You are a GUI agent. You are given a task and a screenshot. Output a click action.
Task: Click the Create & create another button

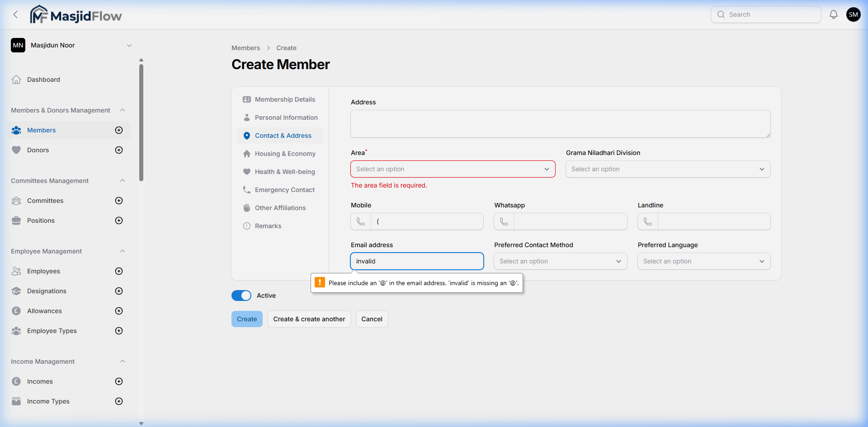pos(309,319)
